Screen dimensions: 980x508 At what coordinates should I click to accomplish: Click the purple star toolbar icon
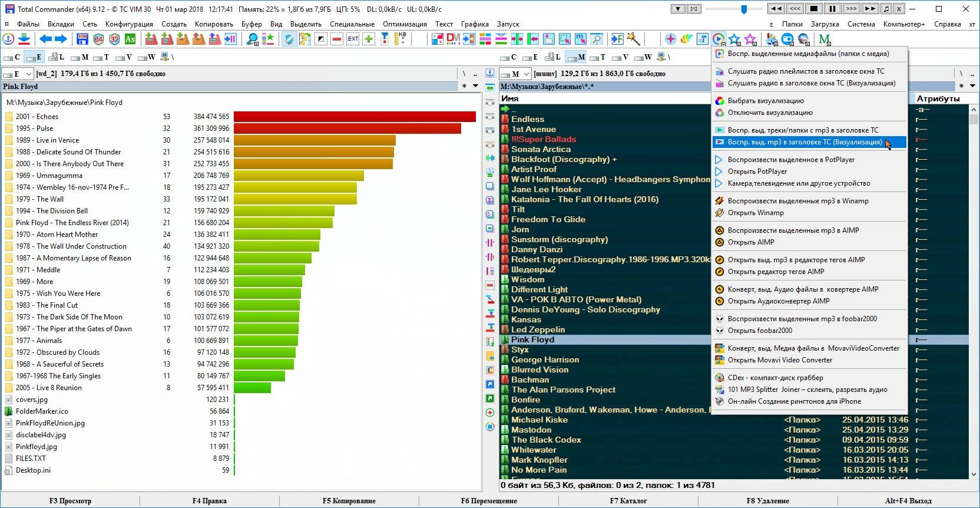(x=750, y=39)
